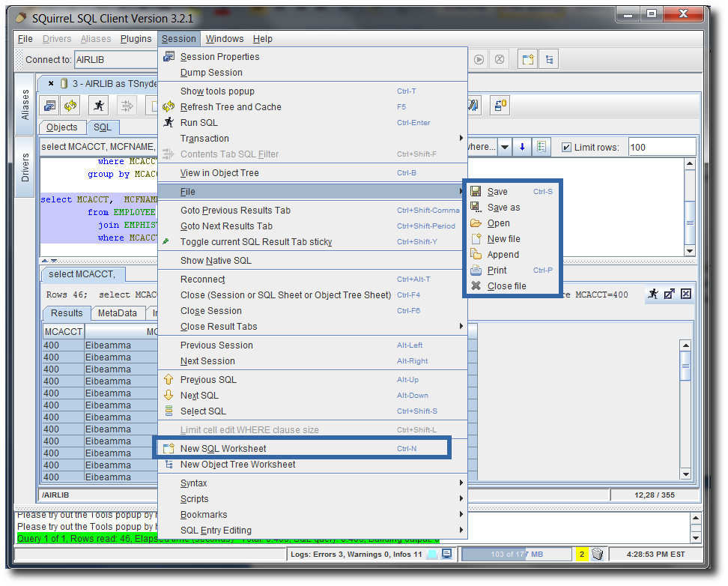Expand the Transaction submenu
Viewport: 728px width, 586px height.
pyautogui.click(x=312, y=139)
